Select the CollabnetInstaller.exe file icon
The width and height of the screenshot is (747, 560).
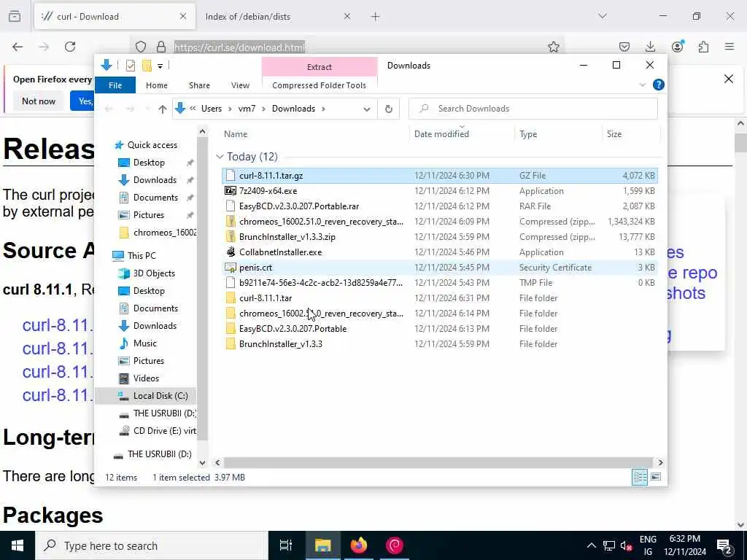click(231, 252)
